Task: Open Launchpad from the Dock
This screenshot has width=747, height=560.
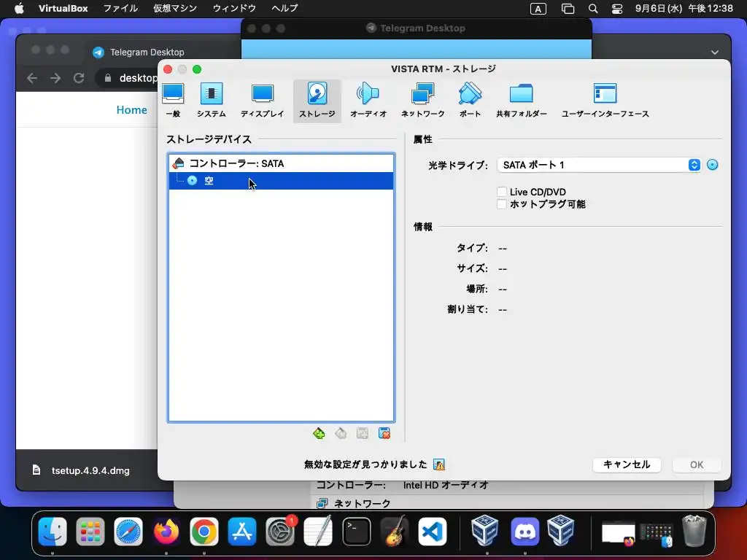Action: coord(90,532)
